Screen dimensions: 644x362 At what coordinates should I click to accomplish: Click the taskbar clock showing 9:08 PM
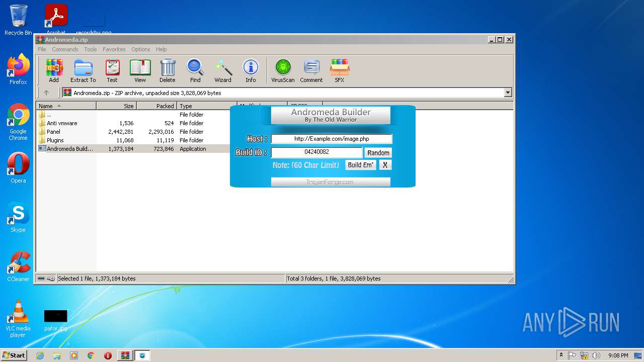[618, 355]
